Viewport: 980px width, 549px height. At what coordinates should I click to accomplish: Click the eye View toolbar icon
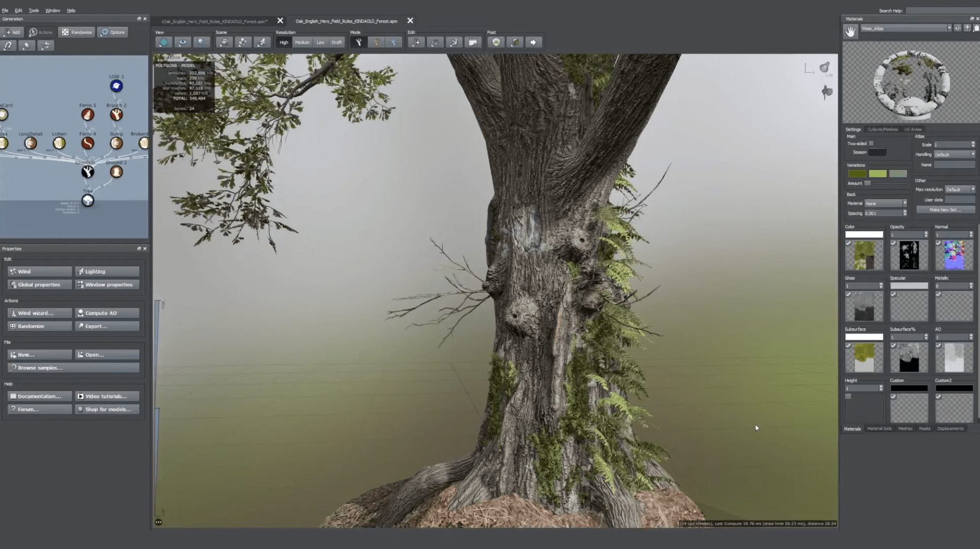pyautogui.click(x=183, y=42)
